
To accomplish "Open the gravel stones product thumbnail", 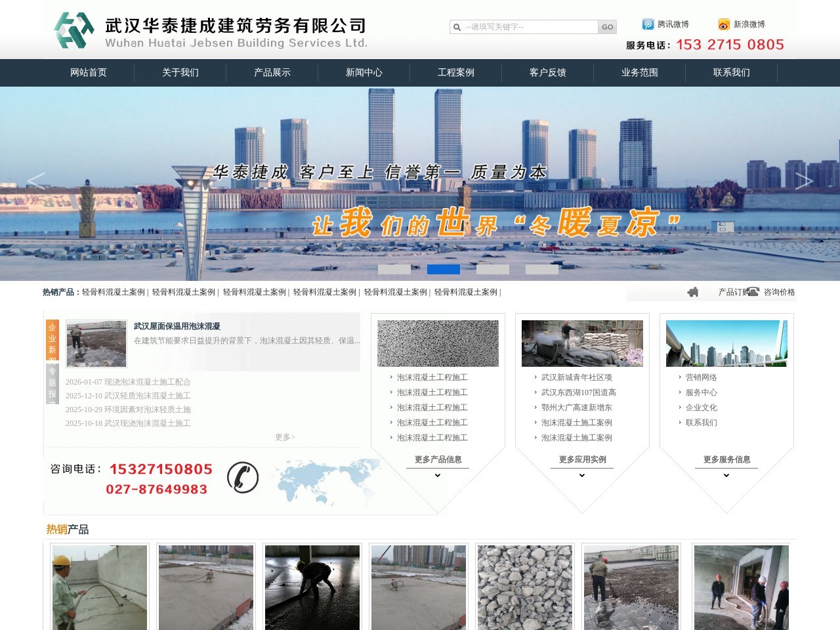I will [525, 587].
